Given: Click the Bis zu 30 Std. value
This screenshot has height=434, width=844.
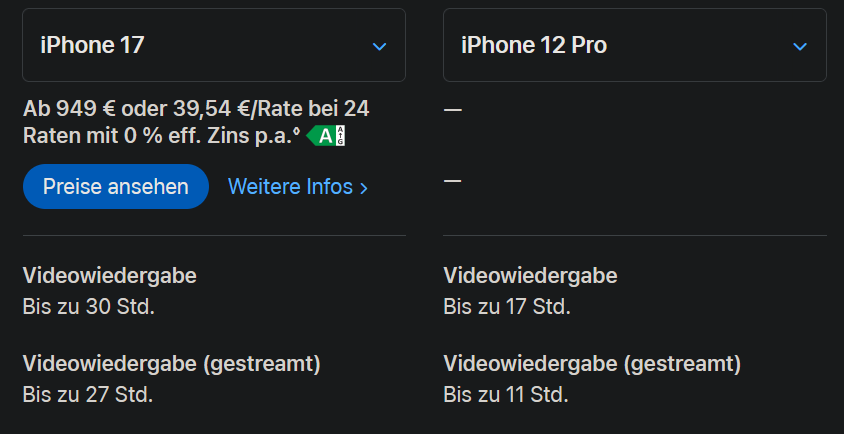Looking at the screenshot, I should [x=89, y=307].
